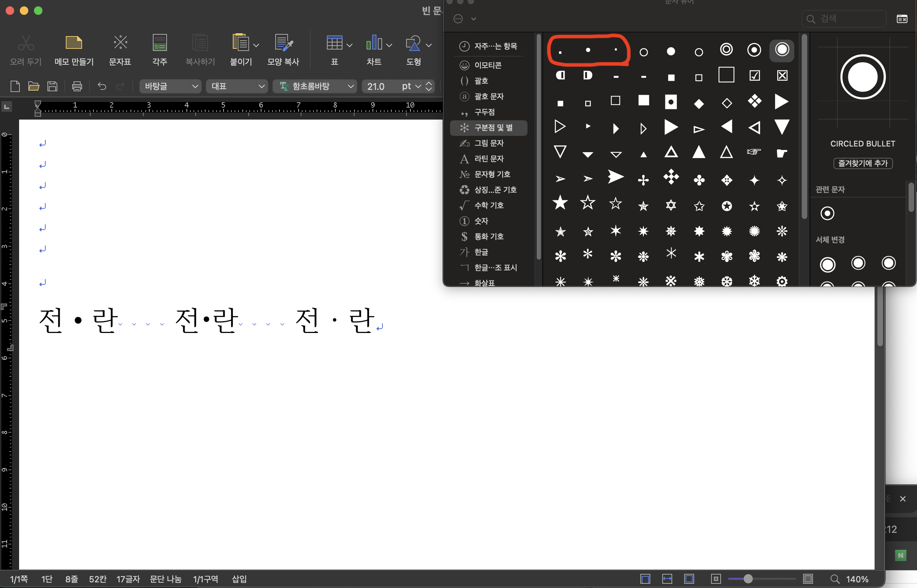The width and height of the screenshot is (917, 588).
Task: Expand the 표 table dropdown arrow
Action: (349, 45)
